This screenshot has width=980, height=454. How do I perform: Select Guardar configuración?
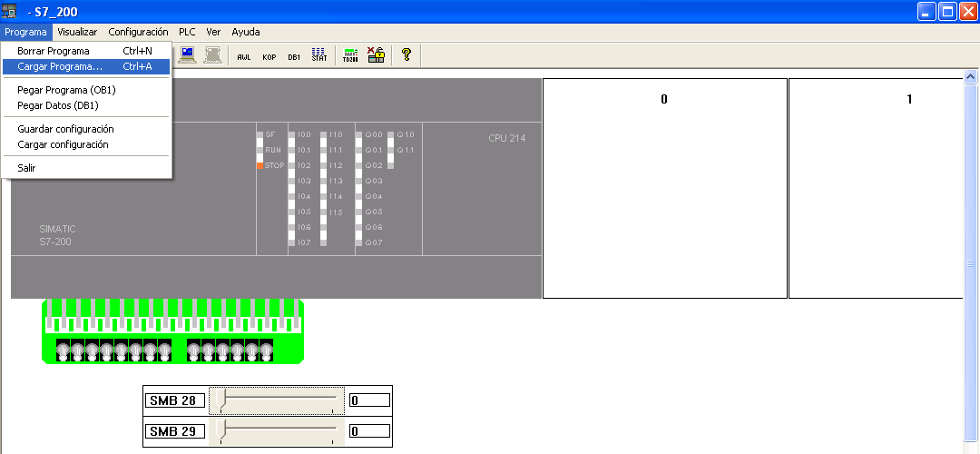point(86,129)
